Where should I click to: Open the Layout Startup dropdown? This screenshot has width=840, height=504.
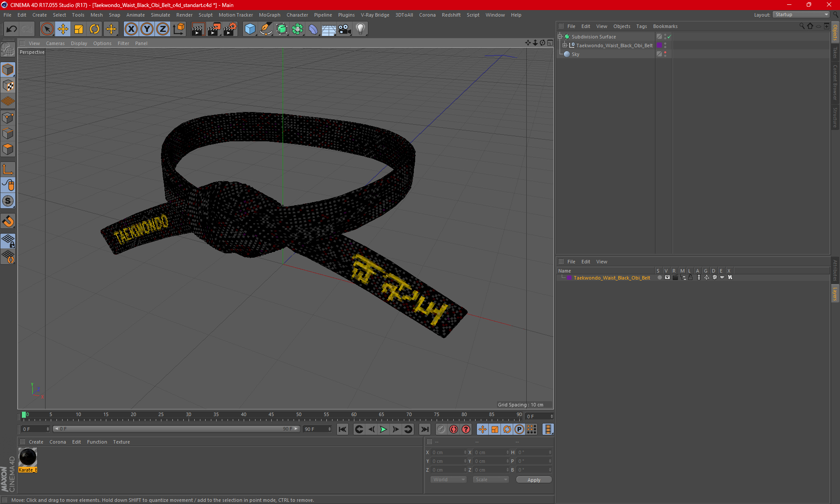(x=801, y=14)
